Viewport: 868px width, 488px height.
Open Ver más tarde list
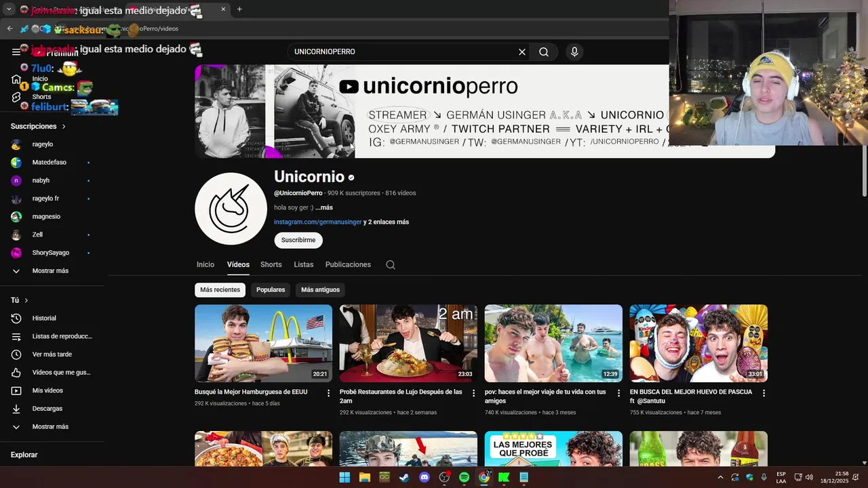coord(52,354)
